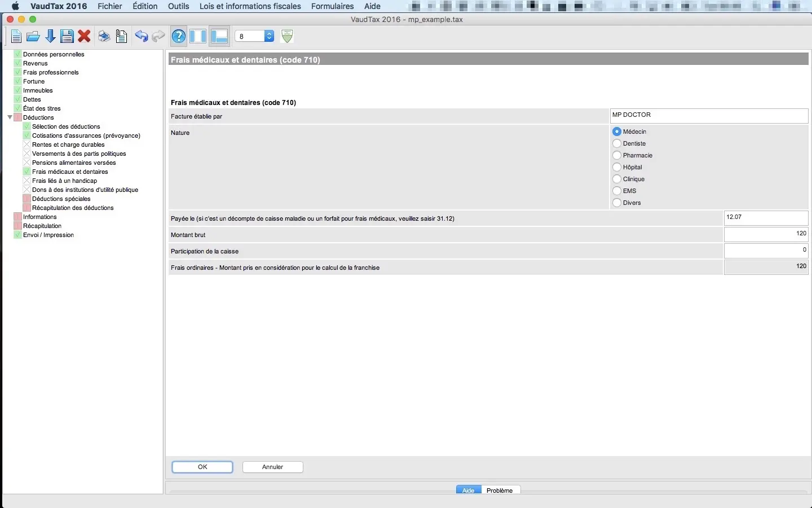Click the Vaud canton shield icon
The image size is (812, 508).
coord(287,36)
